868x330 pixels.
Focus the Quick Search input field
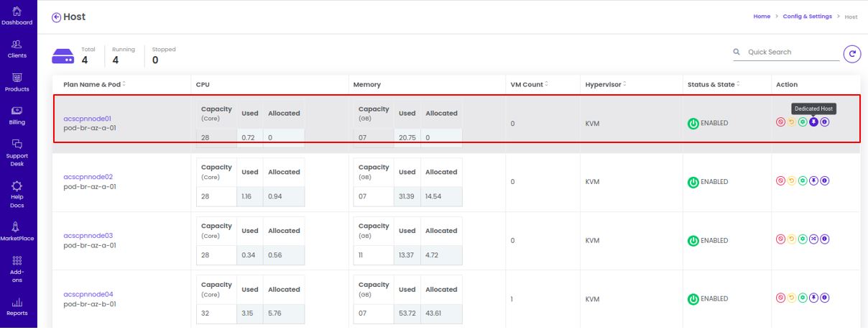(793, 52)
